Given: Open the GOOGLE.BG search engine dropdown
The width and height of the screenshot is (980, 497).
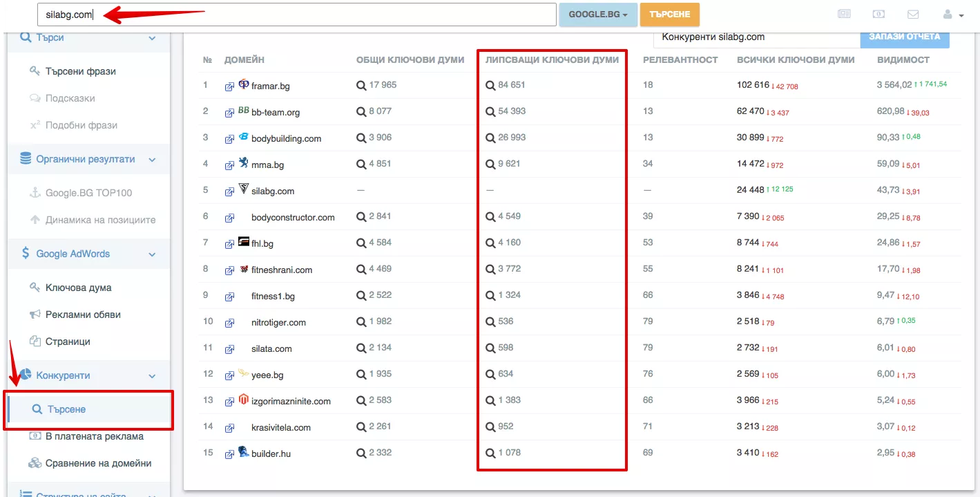Looking at the screenshot, I should coord(598,15).
